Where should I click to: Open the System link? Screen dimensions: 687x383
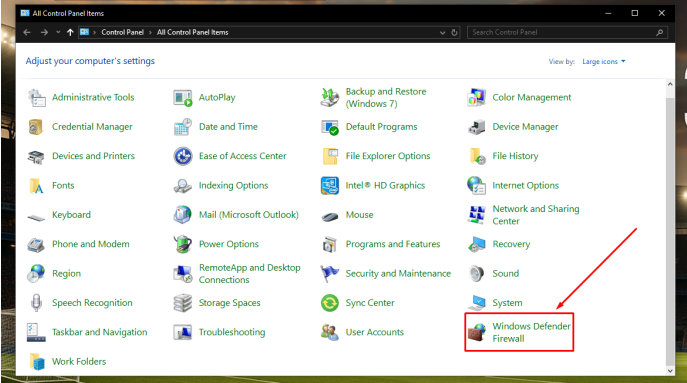(x=507, y=303)
